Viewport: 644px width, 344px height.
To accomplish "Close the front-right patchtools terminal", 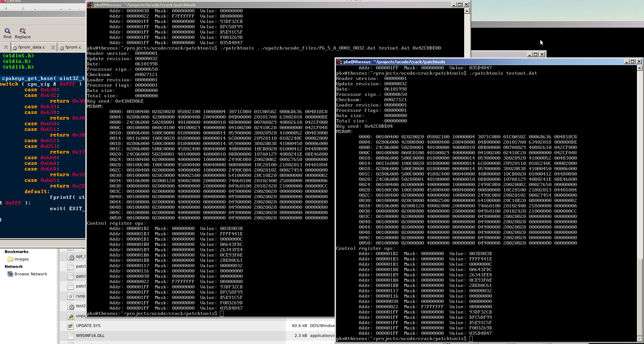I will (x=639, y=62).
